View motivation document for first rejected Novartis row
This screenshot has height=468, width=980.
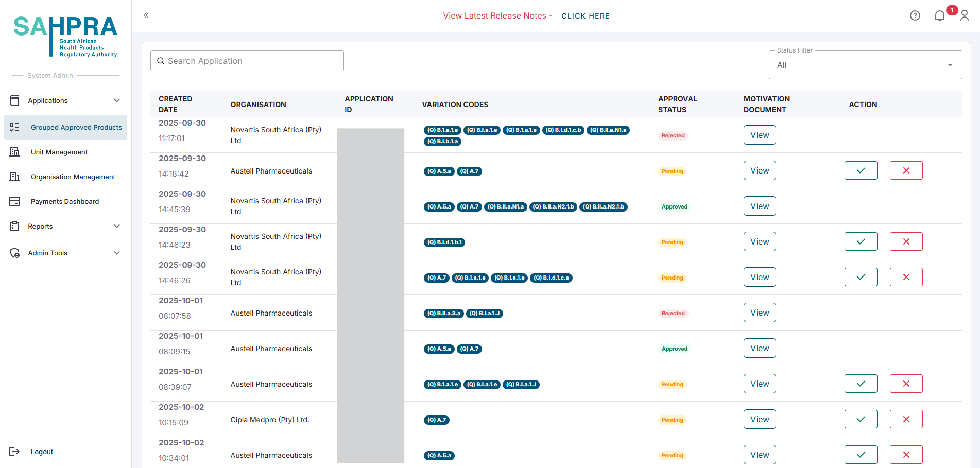(x=759, y=135)
